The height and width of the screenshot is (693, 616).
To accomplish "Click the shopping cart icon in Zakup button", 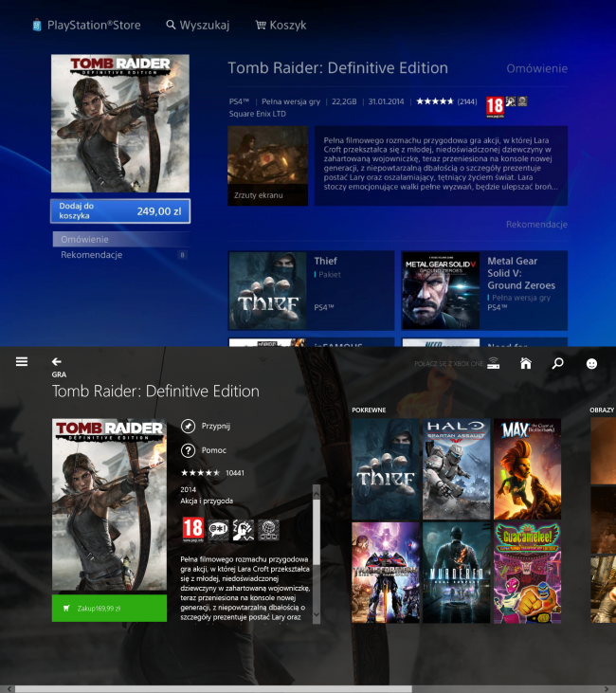I will coord(66,608).
